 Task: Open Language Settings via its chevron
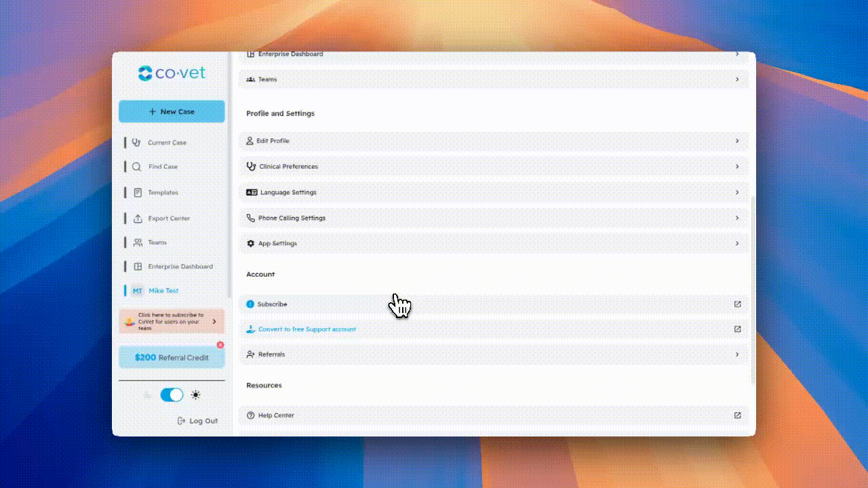click(x=737, y=192)
